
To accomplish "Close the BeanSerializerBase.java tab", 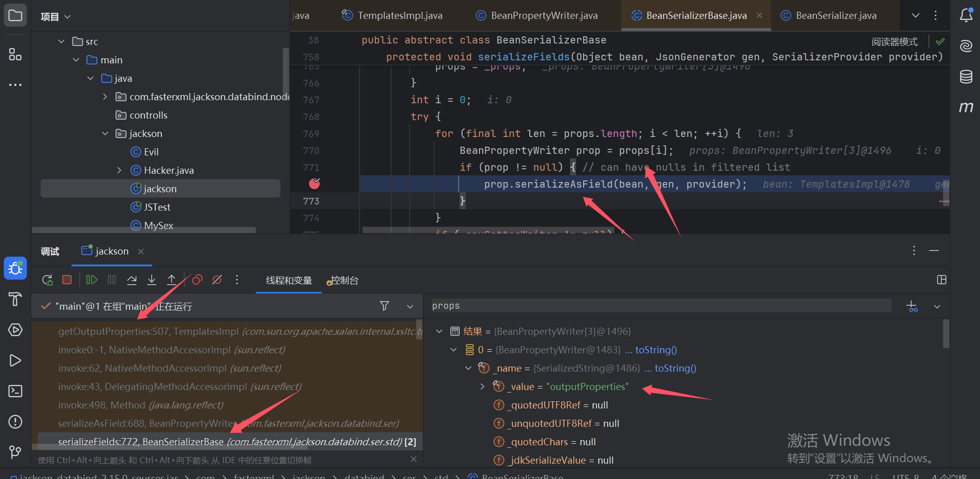I will [x=759, y=15].
